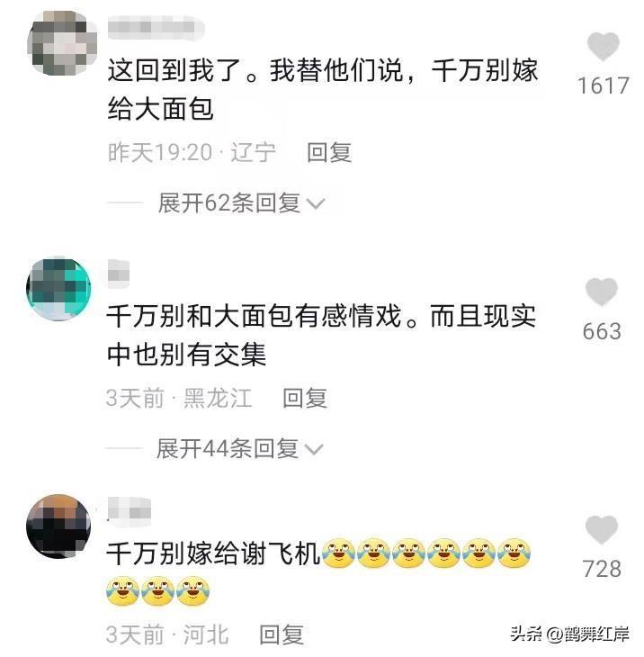Viewport: 644px width, 657px height.
Task: Tap the chevron next to 展开44条回复
Action: (314, 450)
